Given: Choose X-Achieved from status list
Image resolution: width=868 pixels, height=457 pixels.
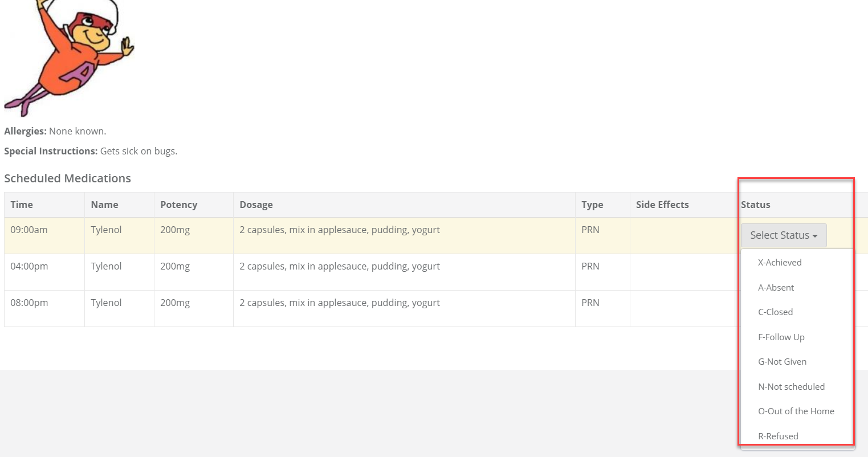Looking at the screenshot, I should tap(779, 263).
